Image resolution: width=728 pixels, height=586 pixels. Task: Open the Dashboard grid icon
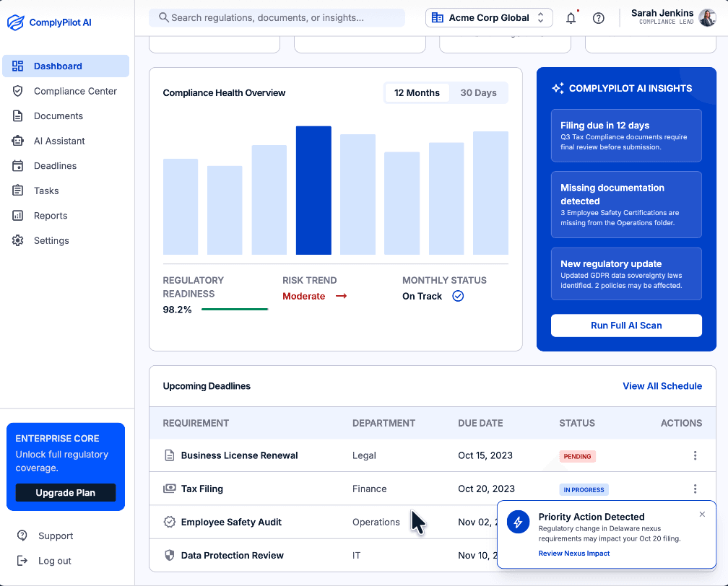pos(17,66)
